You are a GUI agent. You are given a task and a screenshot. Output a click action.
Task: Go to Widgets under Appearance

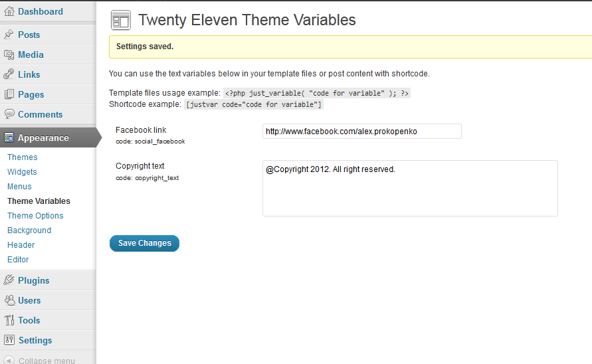[22, 172]
